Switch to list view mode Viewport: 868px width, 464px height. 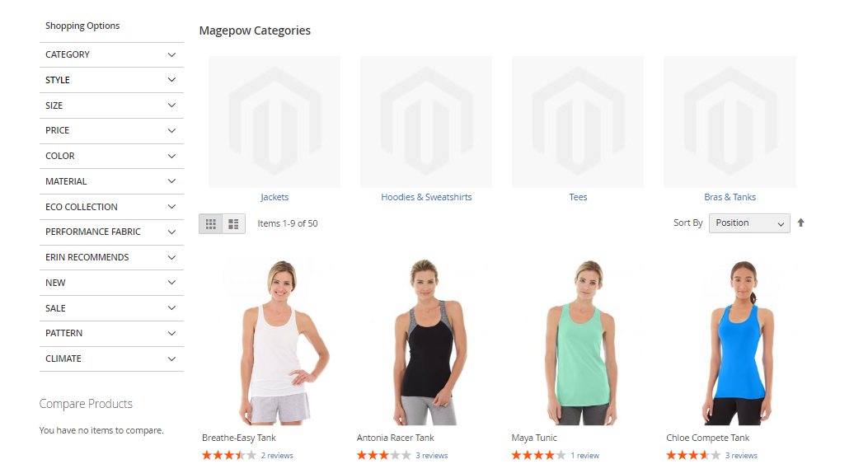coord(233,223)
